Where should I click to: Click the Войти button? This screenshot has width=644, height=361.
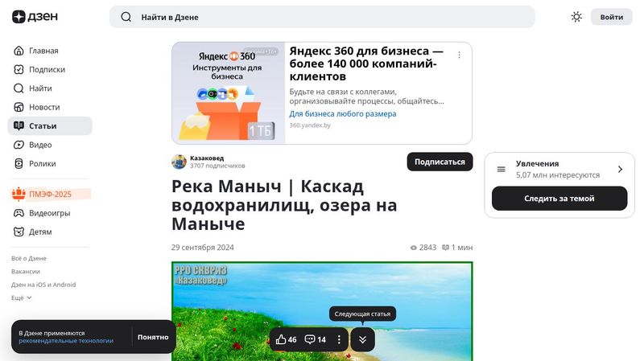click(612, 17)
